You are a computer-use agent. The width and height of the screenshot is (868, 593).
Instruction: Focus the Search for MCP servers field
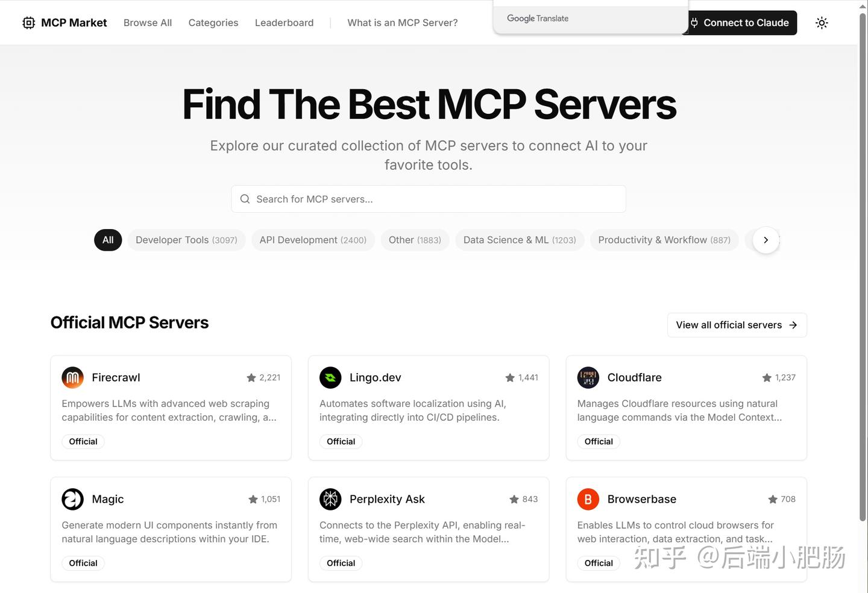point(429,199)
